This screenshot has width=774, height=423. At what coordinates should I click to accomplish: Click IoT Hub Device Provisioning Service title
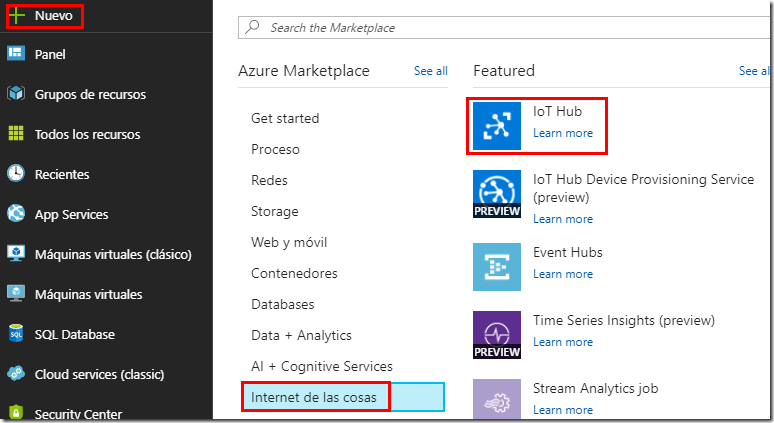(x=643, y=188)
